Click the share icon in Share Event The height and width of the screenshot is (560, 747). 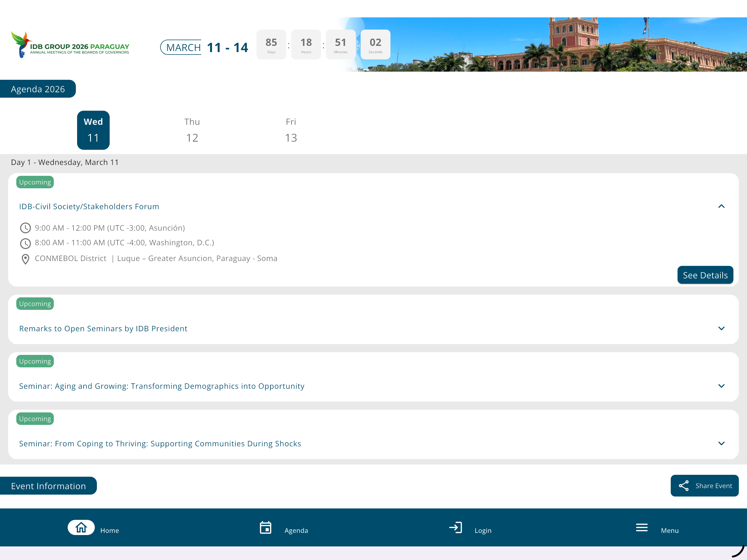click(684, 486)
